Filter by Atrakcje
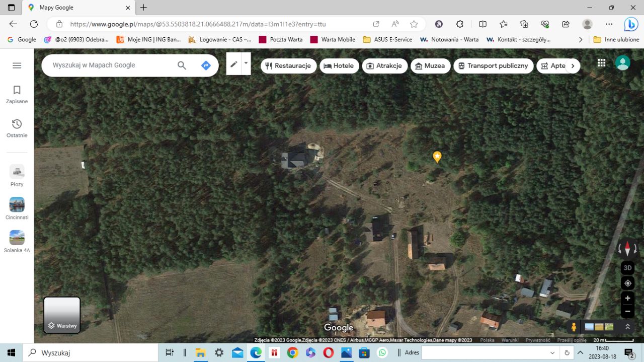Image resolution: width=644 pixels, height=362 pixels. tap(384, 66)
